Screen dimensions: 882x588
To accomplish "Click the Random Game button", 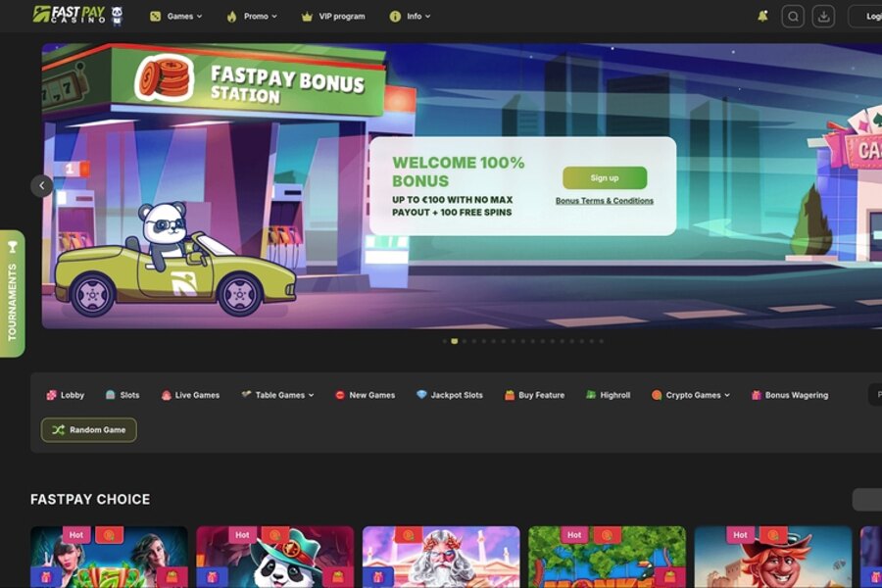I will 89,430.
